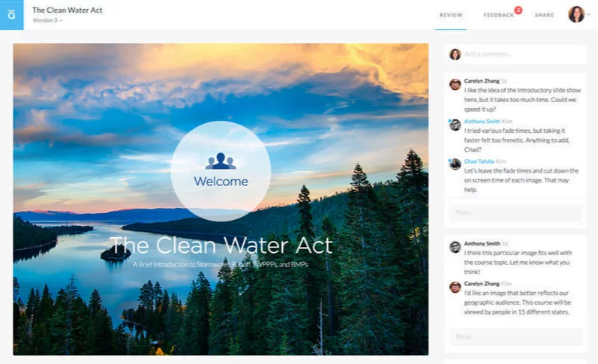The image size is (598, 364).
Task: Switch to the Review tab
Action: 451,15
